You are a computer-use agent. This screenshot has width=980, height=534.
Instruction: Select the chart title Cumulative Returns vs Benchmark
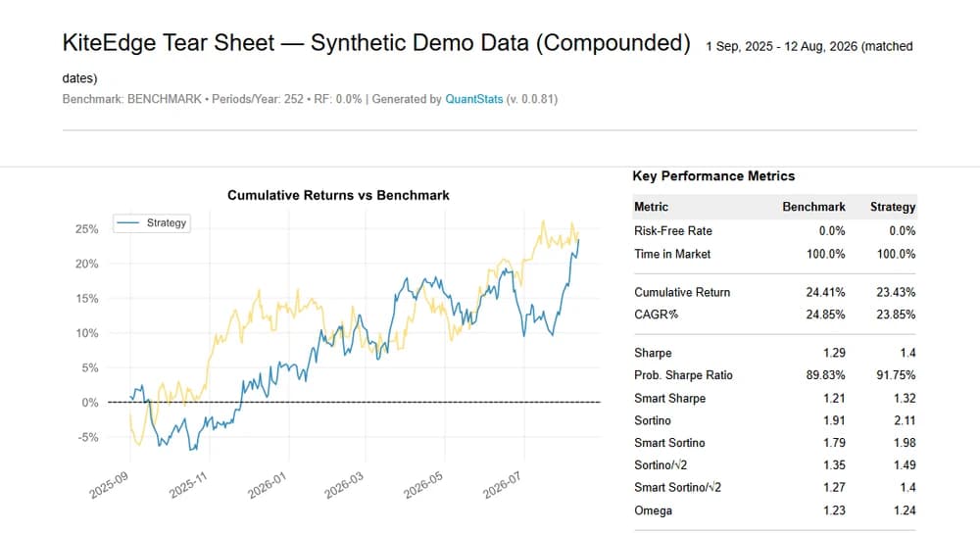pos(338,195)
